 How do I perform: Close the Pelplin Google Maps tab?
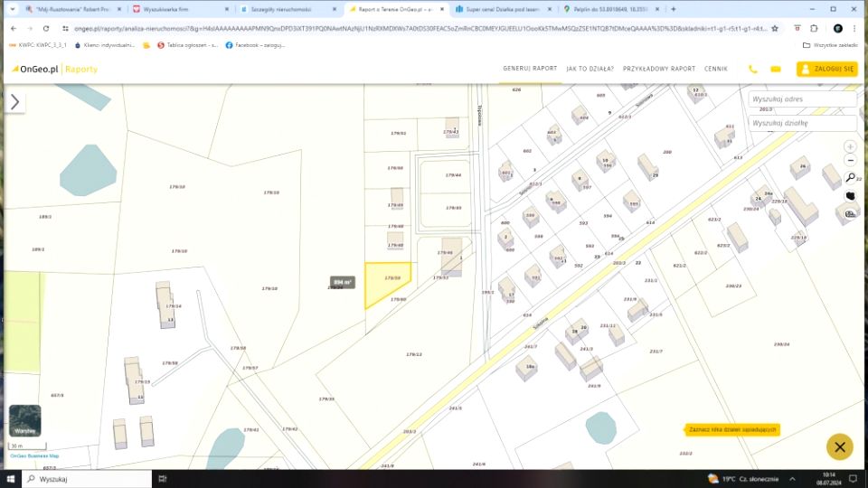[x=657, y=9]
